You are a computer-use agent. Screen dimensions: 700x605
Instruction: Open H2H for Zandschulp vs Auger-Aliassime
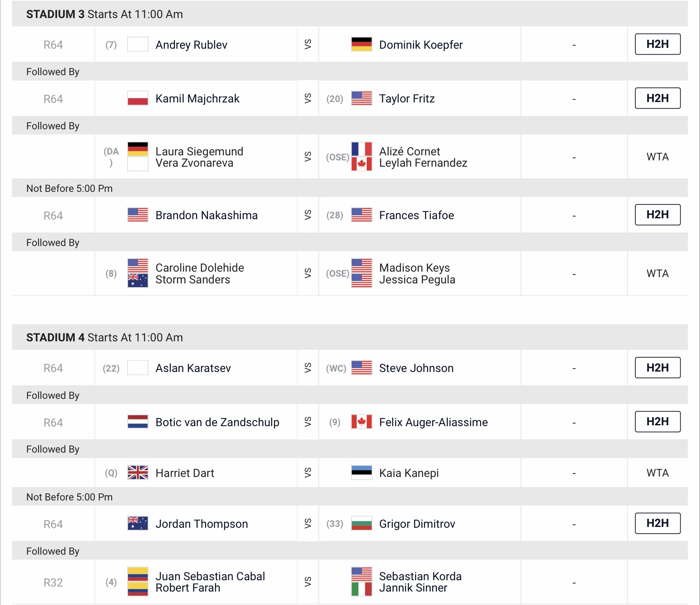click(x=658, y=422)
